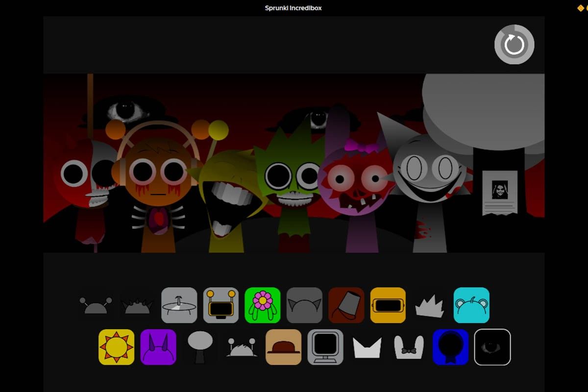The image size is (588, 392).
Task: Choose the gray tree-shaped icon
Action: (200, 347)
